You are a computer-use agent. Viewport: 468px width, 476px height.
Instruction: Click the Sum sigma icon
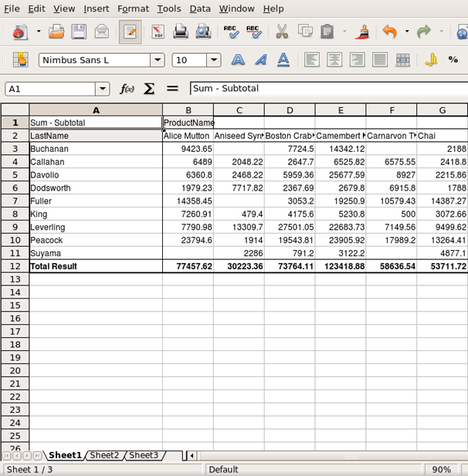click(149, 89)
